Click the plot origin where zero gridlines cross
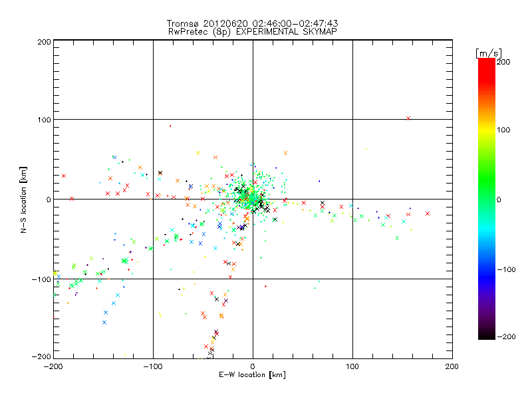The width and height of the screenshot is (532, 399). point(253,199)
